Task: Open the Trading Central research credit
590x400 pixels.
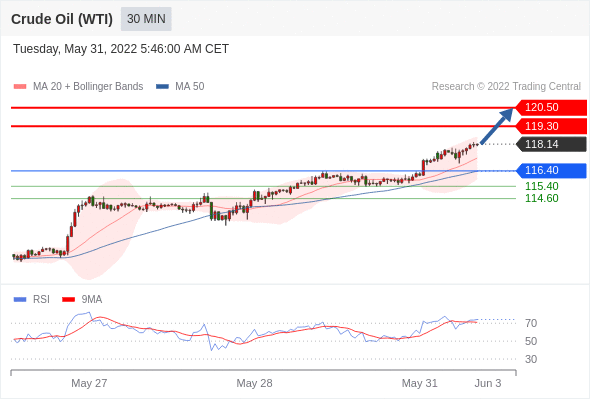Action: pyautogui.click(x=506, y=87)
